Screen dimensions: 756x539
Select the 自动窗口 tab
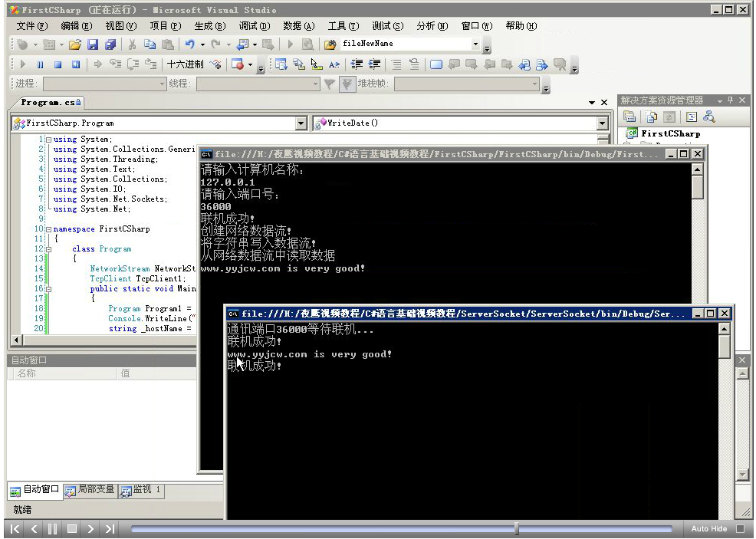pos(35,490)
